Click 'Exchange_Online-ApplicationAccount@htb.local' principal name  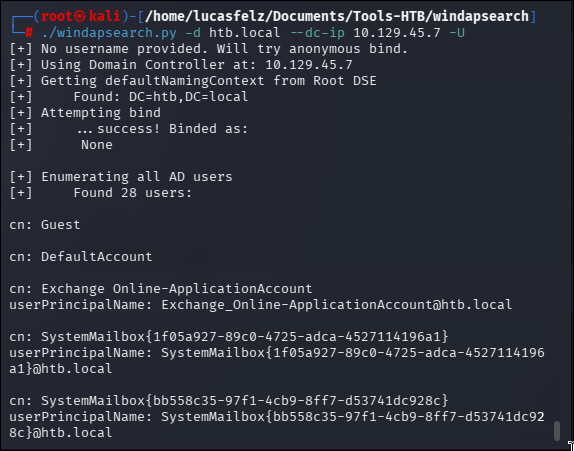click(336, 305)
